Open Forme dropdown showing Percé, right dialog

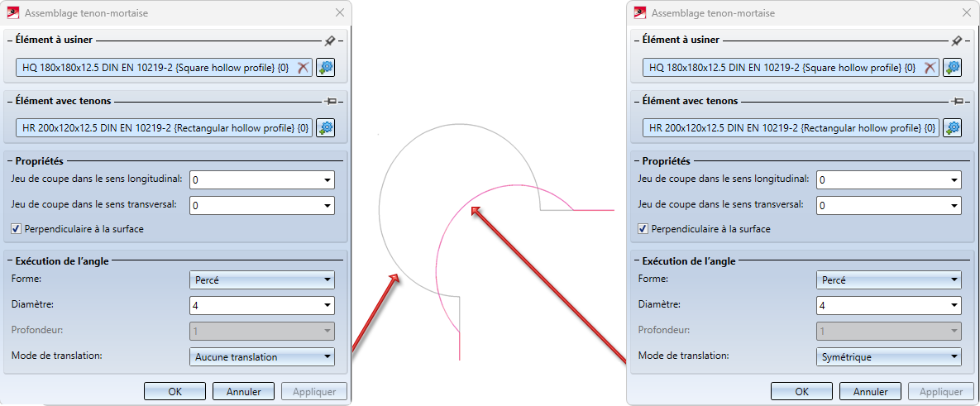point(889,279)
